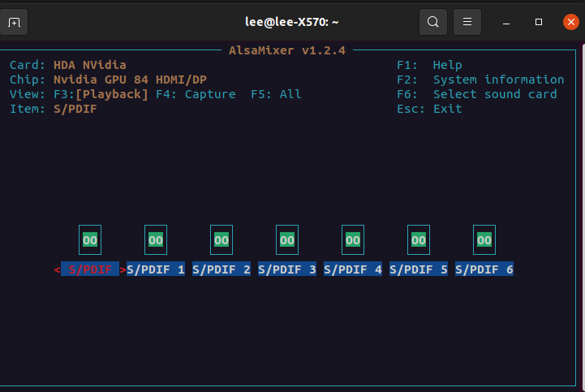Close the terminal window
The image size is (585, 392).
(x=571, y=22)
